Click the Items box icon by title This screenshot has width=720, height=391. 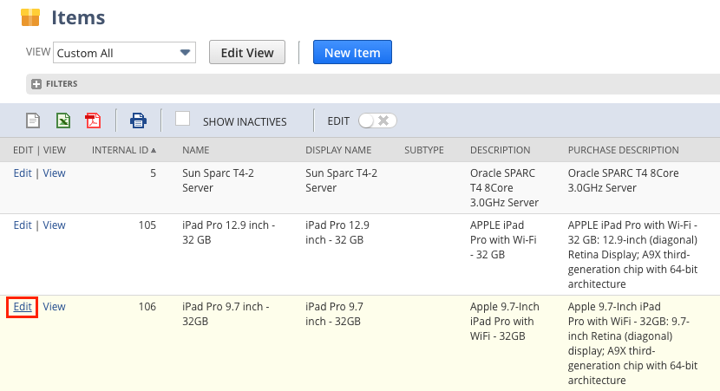coord(31,17)
